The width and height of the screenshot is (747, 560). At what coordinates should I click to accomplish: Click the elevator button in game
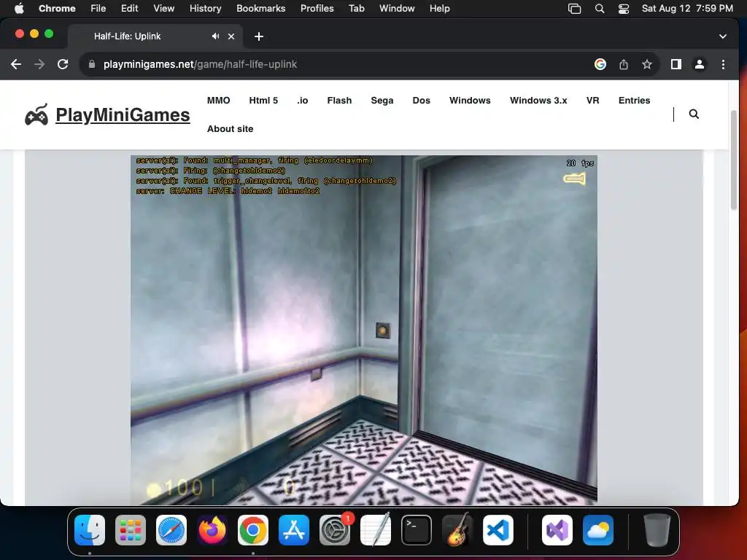point(382,330)
